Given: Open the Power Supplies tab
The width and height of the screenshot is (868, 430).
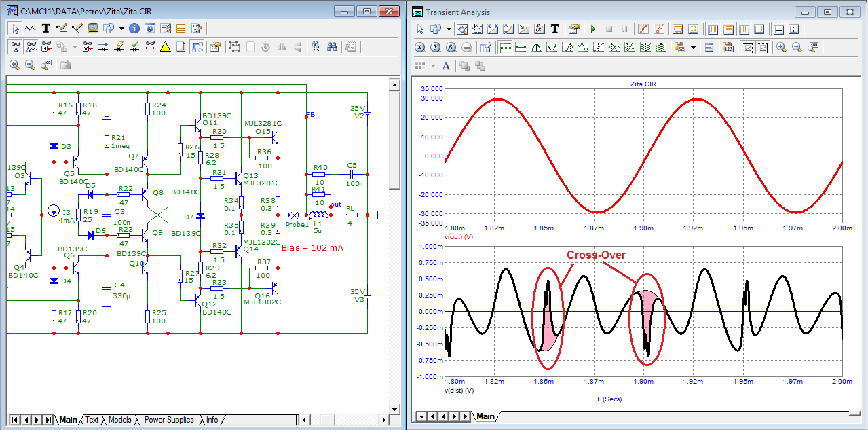Looking at the screenshot, I should [x=169, y=420].
